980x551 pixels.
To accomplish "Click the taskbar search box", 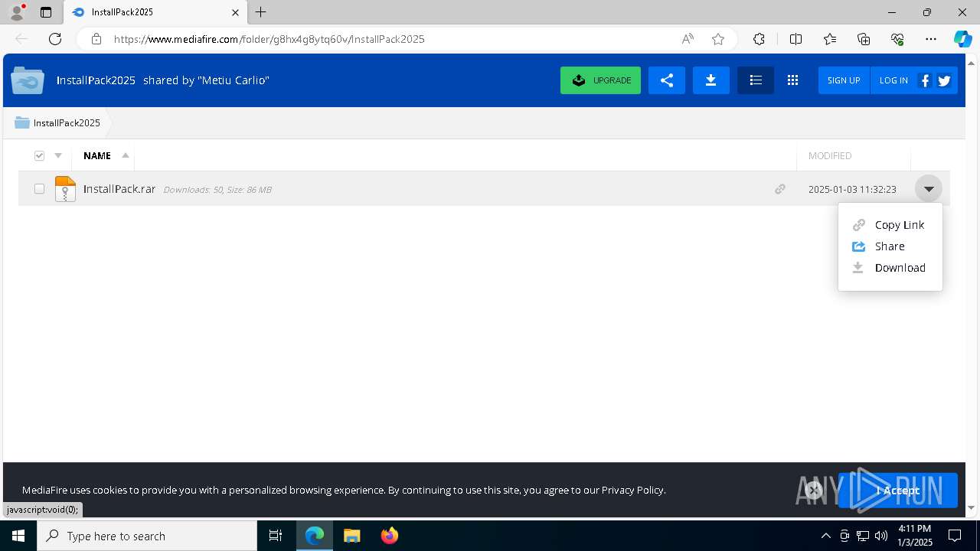I will [147, 536].
